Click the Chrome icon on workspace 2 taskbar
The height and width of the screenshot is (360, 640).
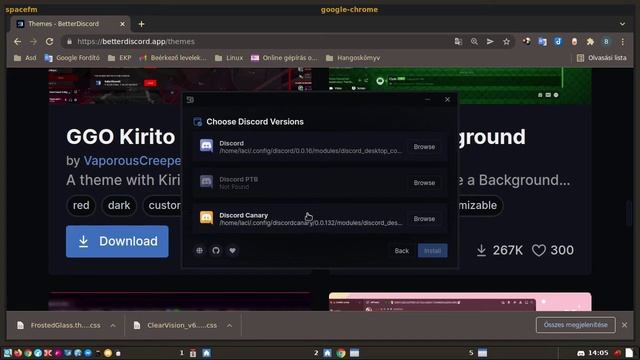click(341, 353)
